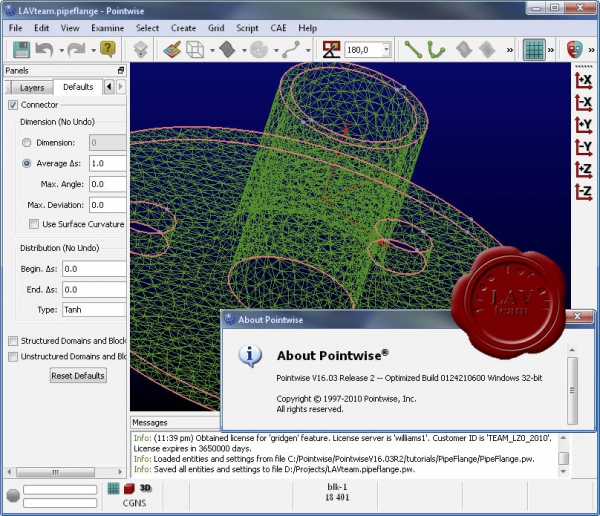Click the gray checkered patch icon
The height and width of the screenshot is (516, 600).
coord(487,50)
